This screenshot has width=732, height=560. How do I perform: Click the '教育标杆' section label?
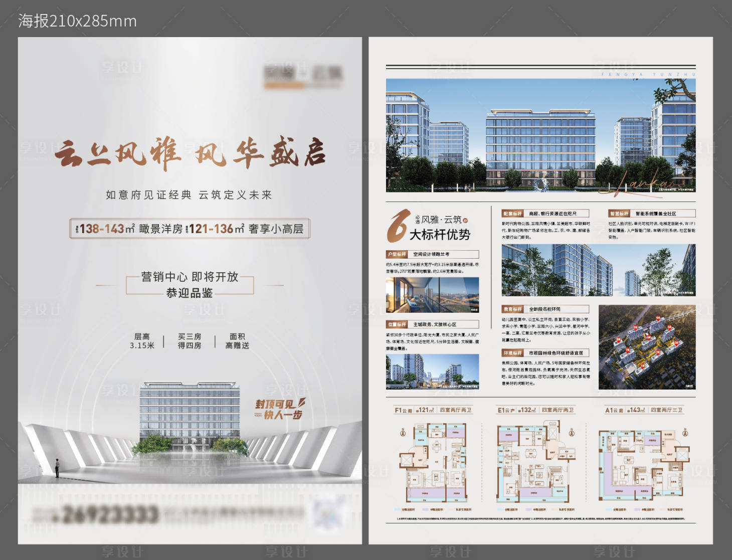click(x=512, y=309)
